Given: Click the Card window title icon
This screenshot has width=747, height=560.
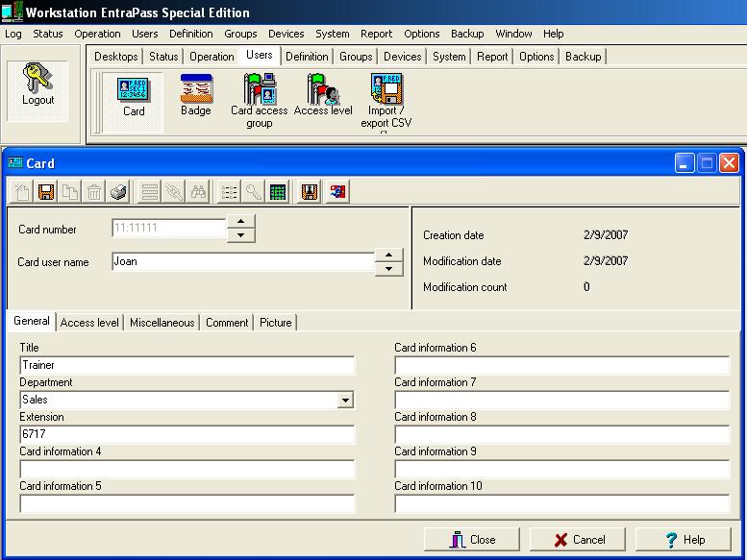Looking at the screenshot, I should pyautogui.click(x=15, y=163).
